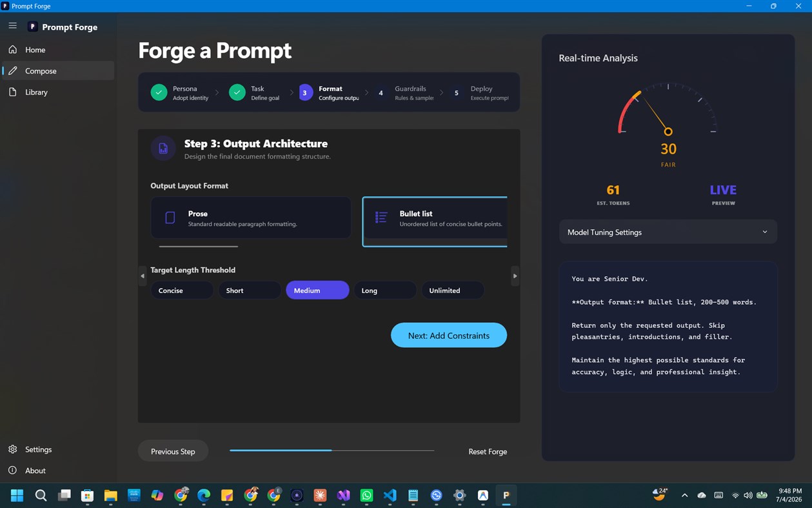Expand Model Tuning Settings
Viewport: 812px width, 508px height.
pos(668,232)
